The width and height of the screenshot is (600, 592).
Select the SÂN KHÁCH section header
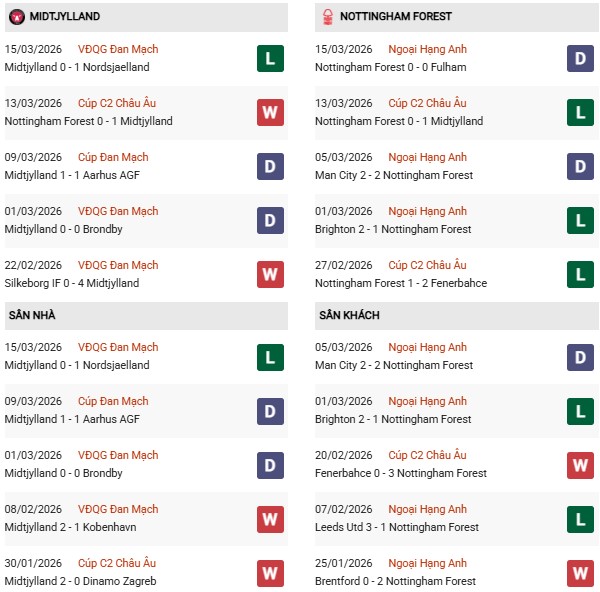349,316
